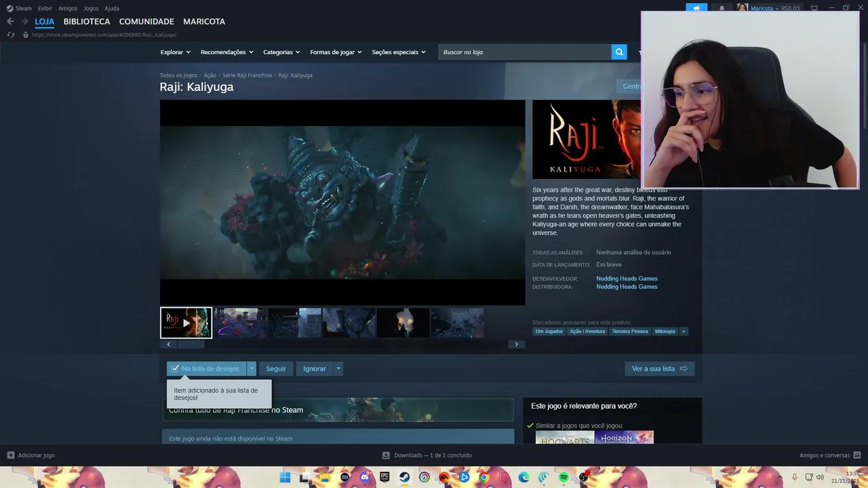Toggle the Na lista de desejos button

coord(207,369)
